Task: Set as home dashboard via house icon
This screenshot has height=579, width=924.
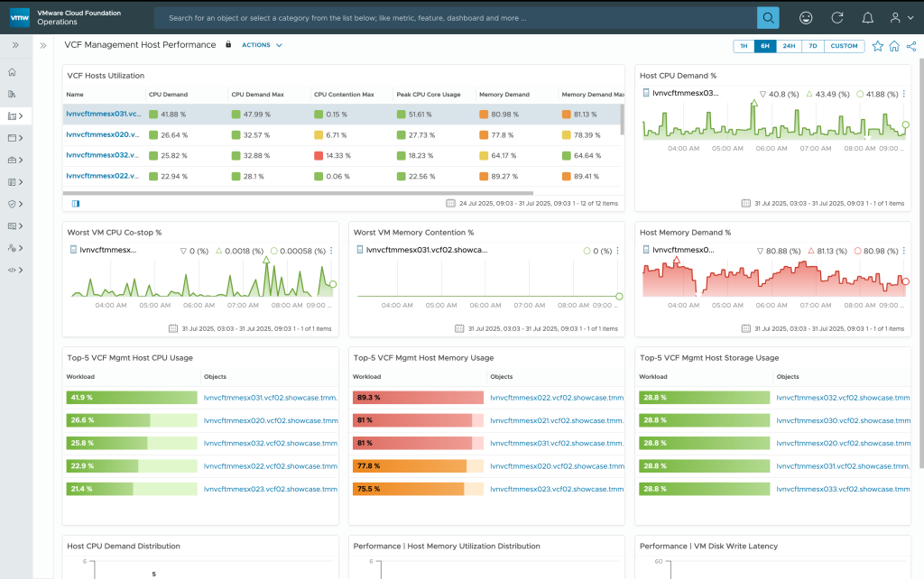Action: tap(893, 46)
